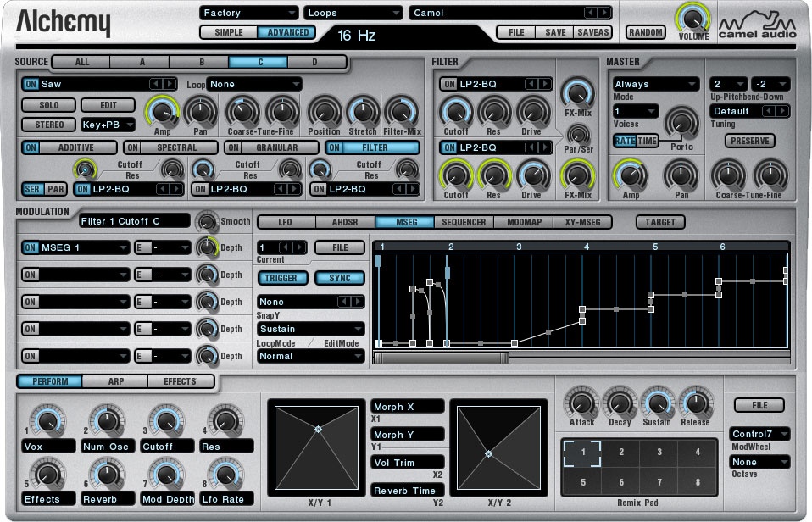The width and height of the screenshot is (812, 522).
Task: Click the PRESERVE button
Action: click(x=750, y=141)
